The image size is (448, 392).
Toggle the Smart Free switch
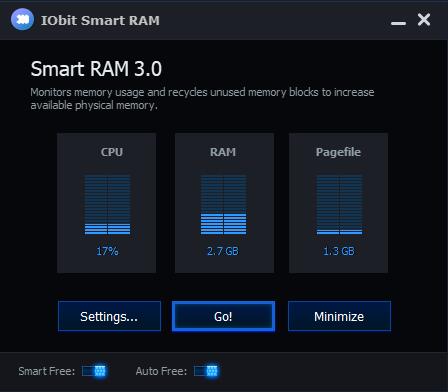click(94, 371)
